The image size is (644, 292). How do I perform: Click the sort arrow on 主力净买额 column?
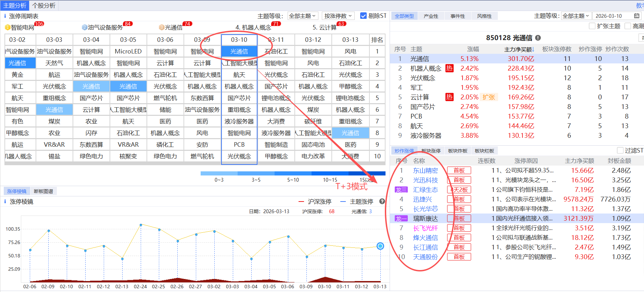533,49
